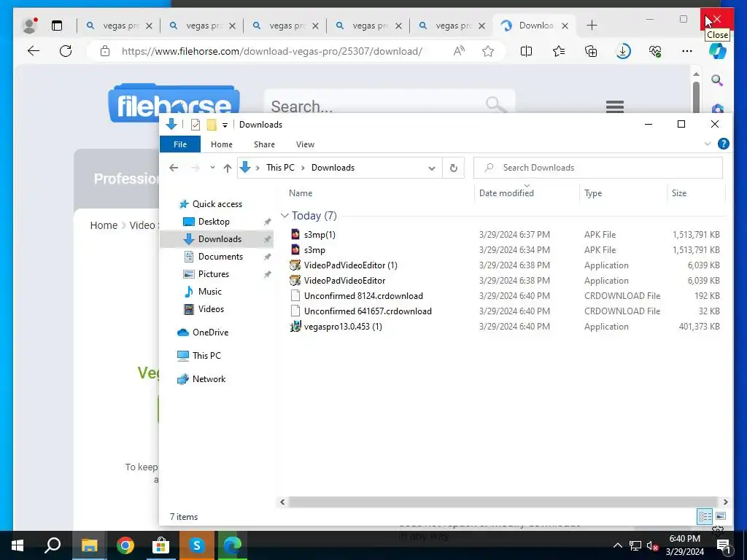
Task: Open FileHorse hamburger menu
Action: tap(615, 106)
